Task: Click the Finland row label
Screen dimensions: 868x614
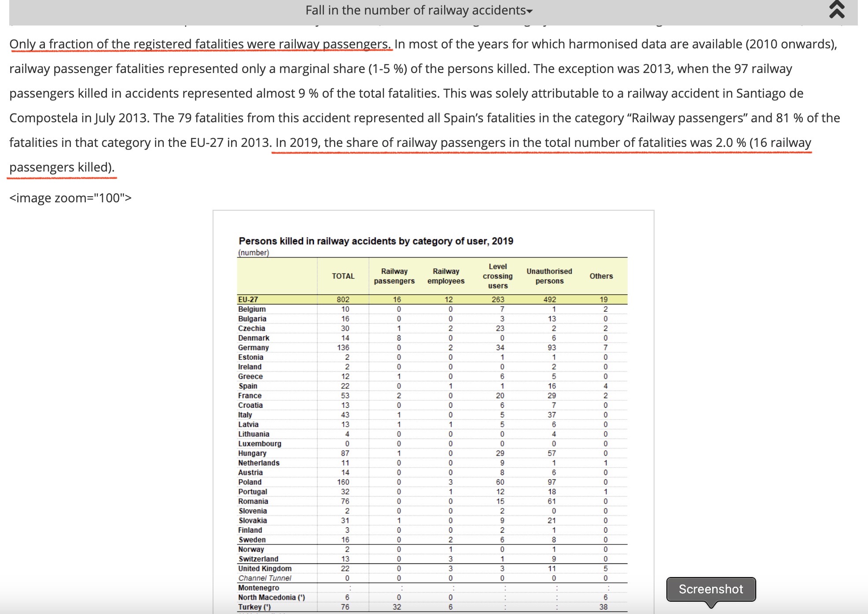Action: [x=250, y=530]
